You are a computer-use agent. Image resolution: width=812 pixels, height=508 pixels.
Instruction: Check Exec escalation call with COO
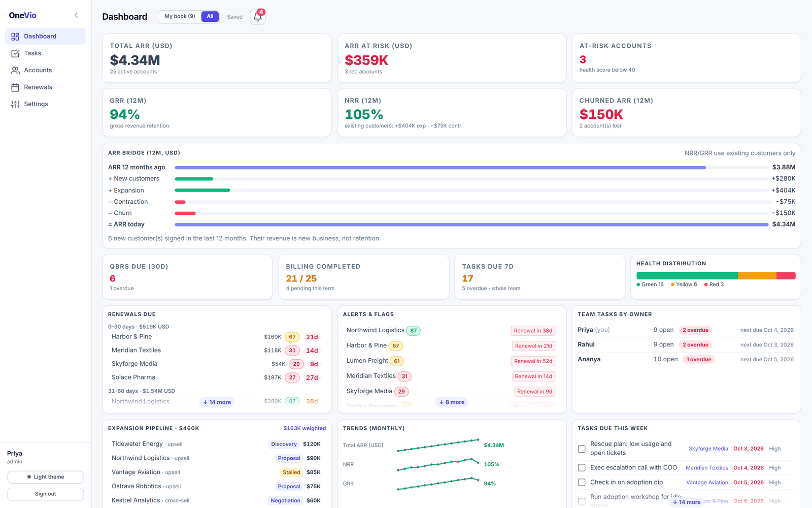click(x=582, y=468)
